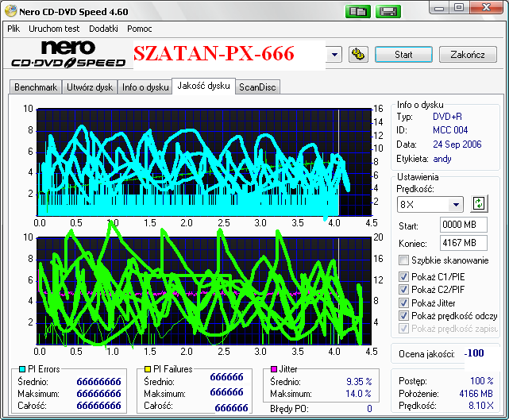
Task: Click the PI Errors Całość value 66666666
Action: [98, 406]
